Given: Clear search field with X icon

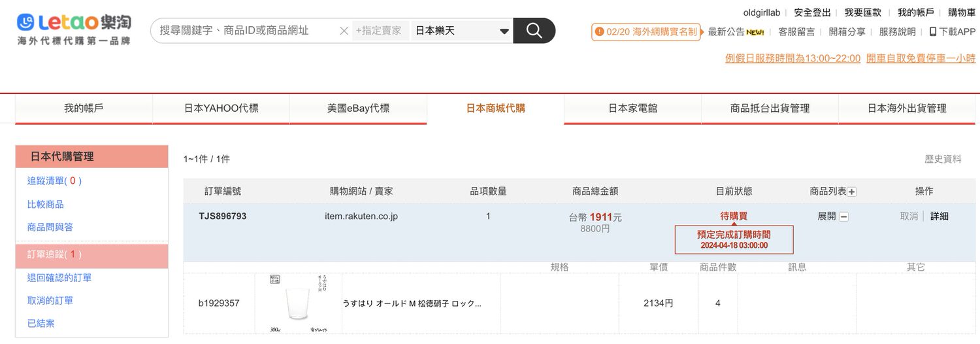Looking at the screenshot, I should click(344, 31).
